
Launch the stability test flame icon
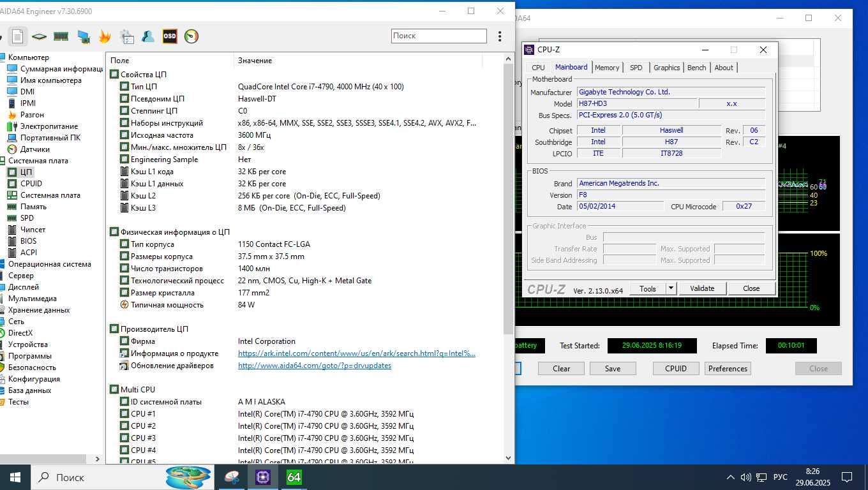105,36
